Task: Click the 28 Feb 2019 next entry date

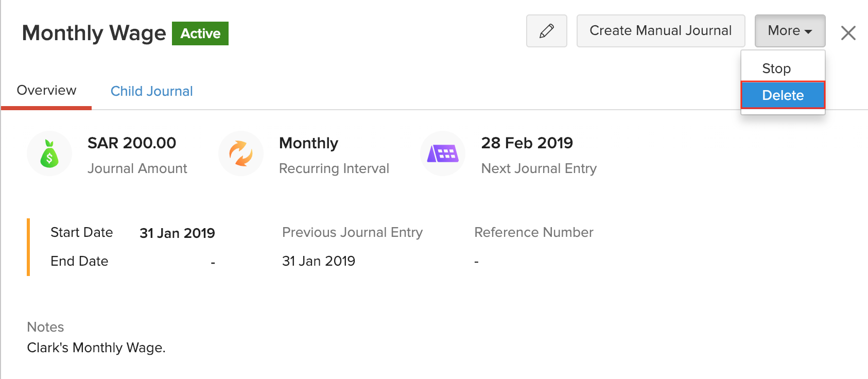Action: click(x=527, y=143)
